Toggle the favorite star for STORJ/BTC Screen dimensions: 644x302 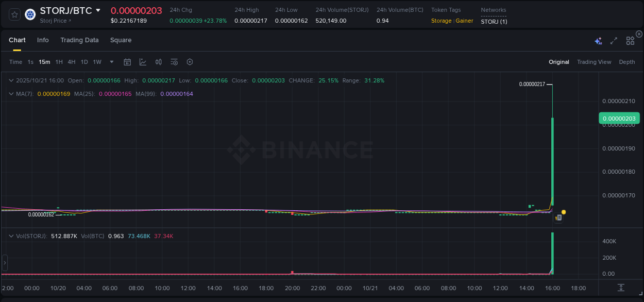pyautogui.click(x=14, y=14)
